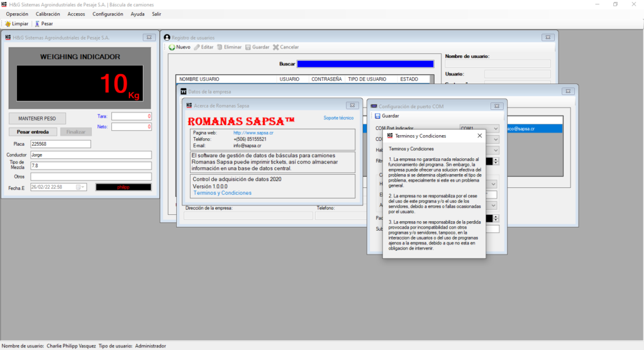Image resolution: width=644 pixels, height=350 pixels.
Task: Click the Pesar entrada button
Action: tap(33, 132)
